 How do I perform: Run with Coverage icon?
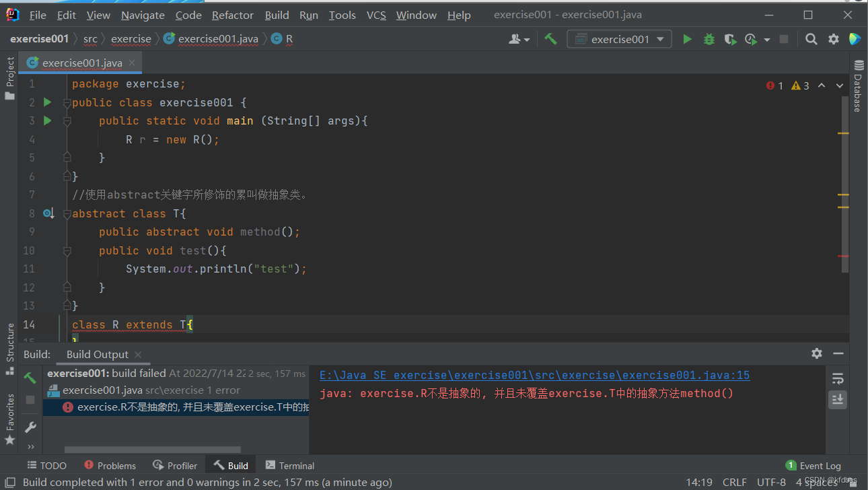(730, 39)
